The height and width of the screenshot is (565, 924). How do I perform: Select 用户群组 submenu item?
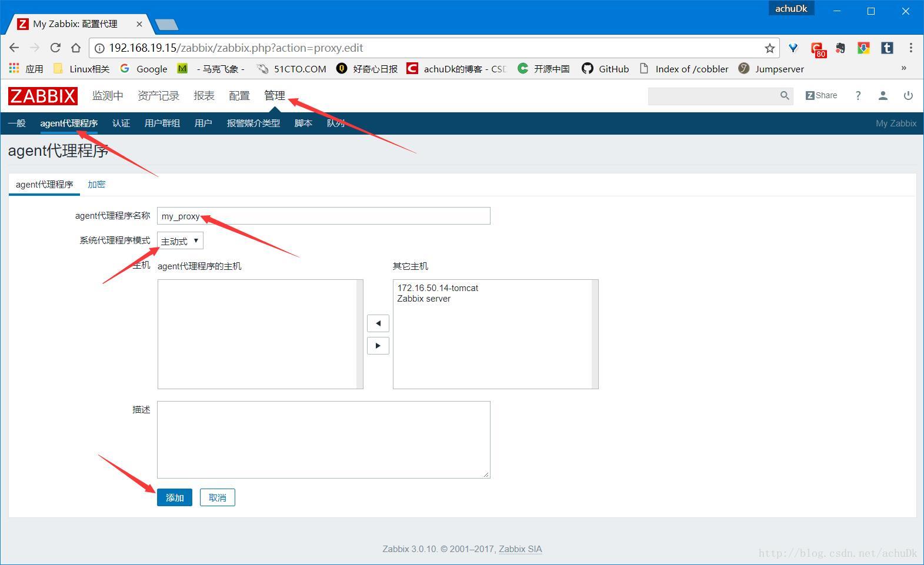(162, 123)
